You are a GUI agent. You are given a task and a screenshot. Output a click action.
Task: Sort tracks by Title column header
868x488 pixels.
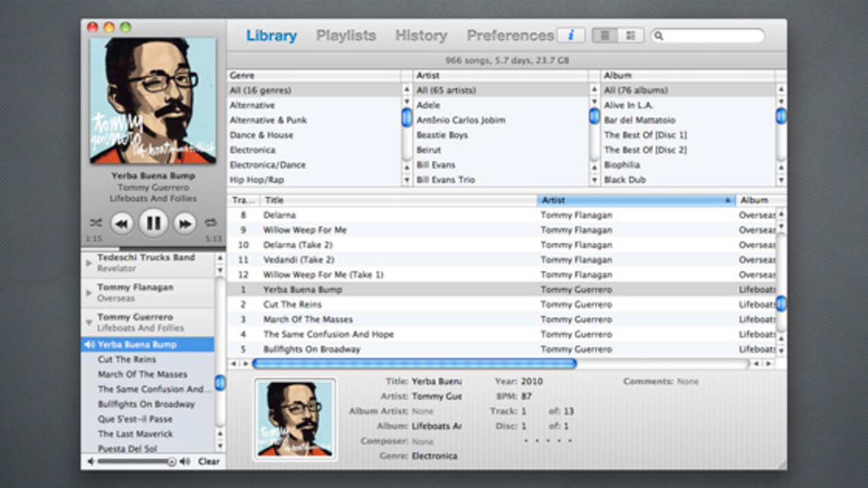pos(398,200)
